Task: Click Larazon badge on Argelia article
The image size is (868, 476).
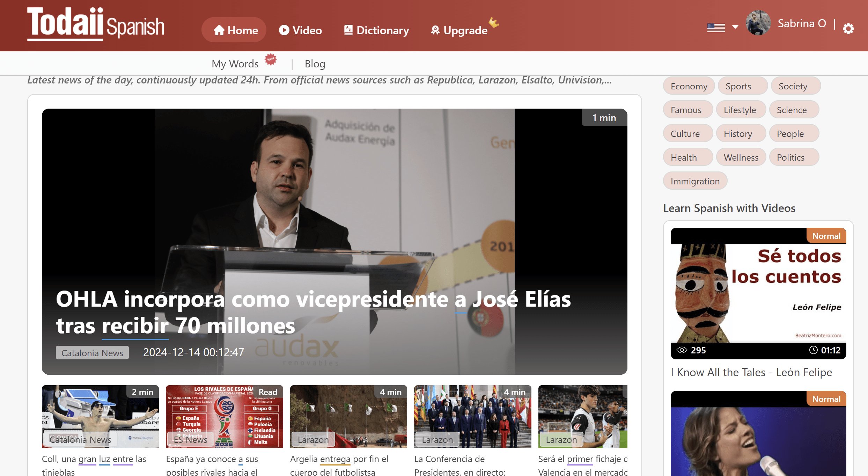Action: coord(313,440)
